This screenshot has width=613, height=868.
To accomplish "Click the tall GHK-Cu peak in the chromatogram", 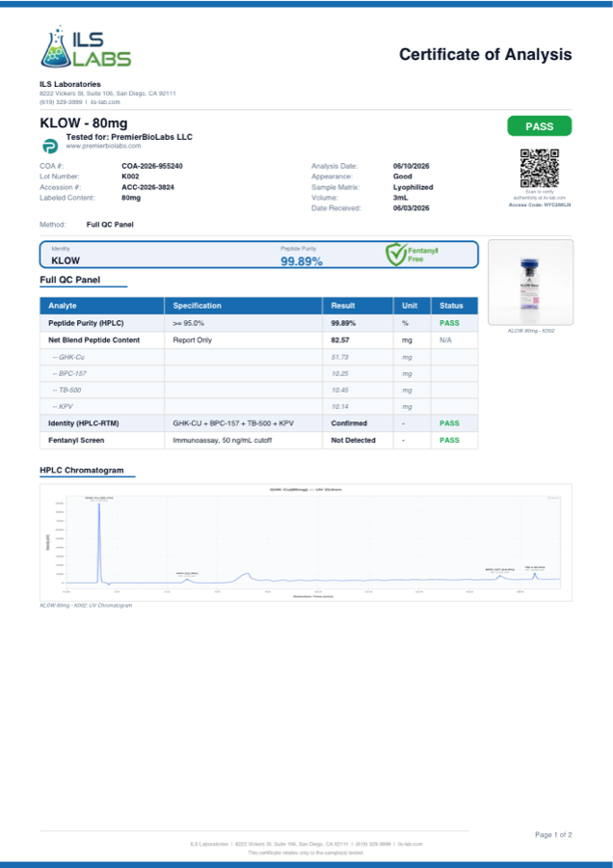I will (x=99, y=542).
